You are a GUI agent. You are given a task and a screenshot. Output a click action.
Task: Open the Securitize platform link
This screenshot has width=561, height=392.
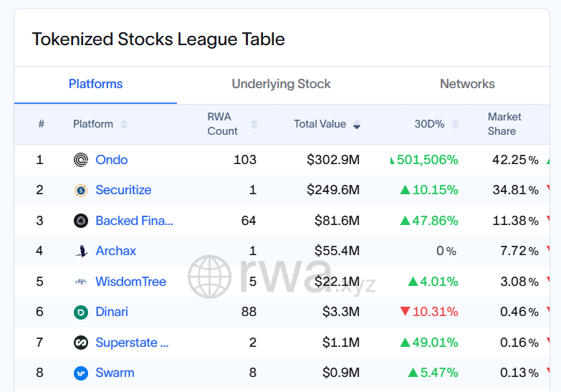123,191
